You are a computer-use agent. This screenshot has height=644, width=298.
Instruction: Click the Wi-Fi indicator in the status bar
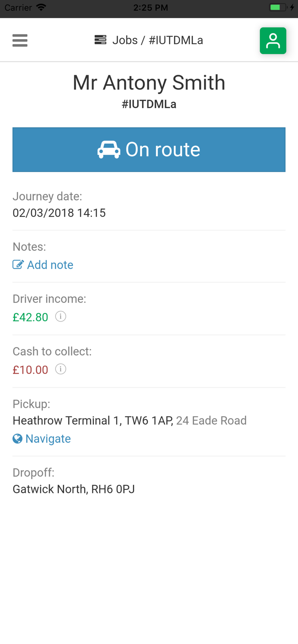(40, 7)
